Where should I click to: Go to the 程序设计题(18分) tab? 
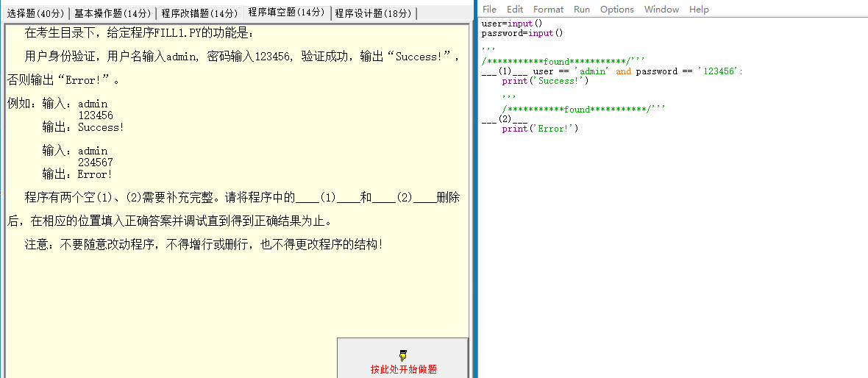coord(374,13)
